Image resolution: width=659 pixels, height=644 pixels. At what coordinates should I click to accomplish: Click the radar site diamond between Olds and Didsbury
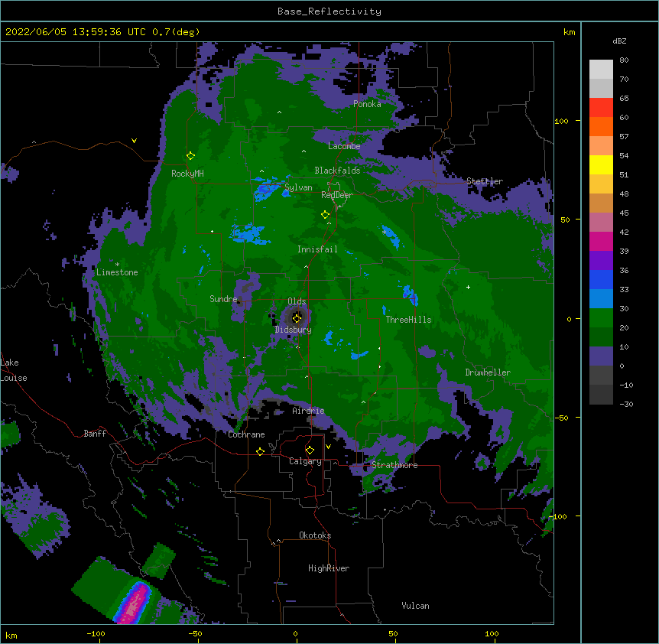click(x=297, y=318)
